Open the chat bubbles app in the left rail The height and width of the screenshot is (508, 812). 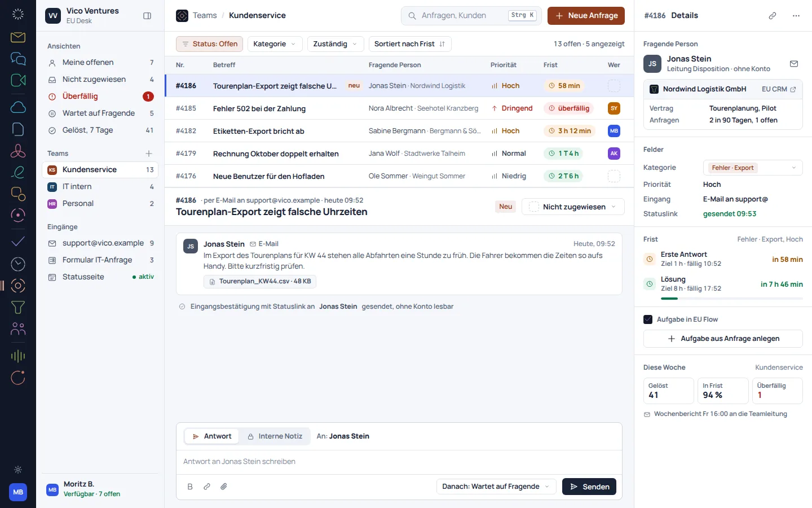[x=18, y=59]
